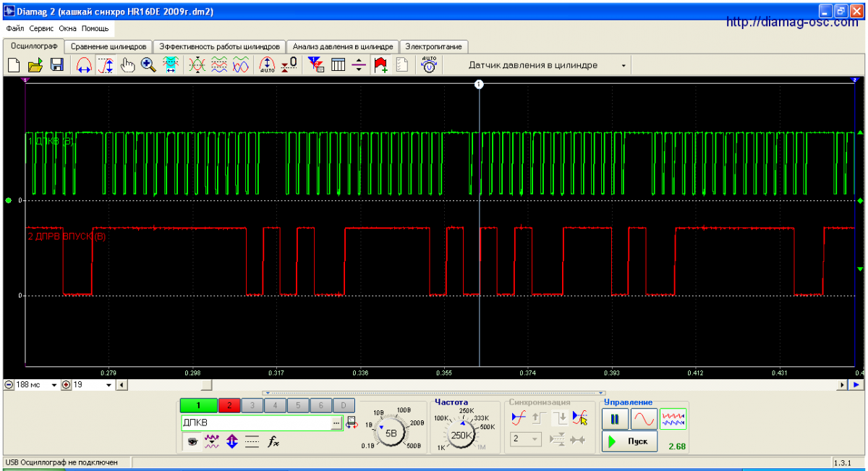
Task: Open a file with the folder icon
Action: (x=35, y=65)
